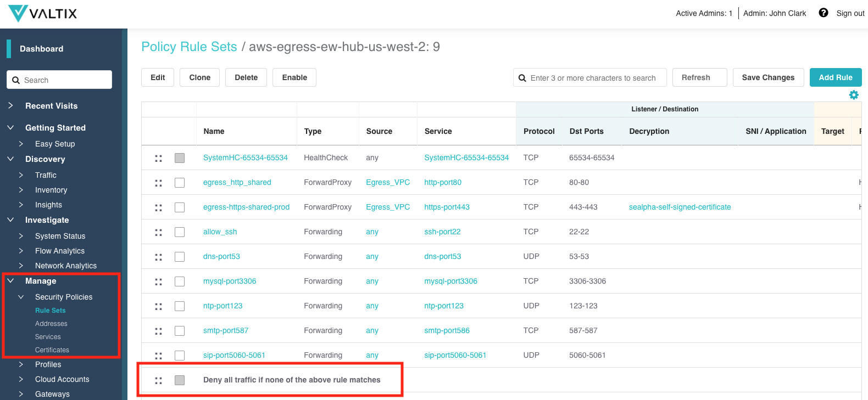
Task: Click Save Changes button
Action: coord(768,77)
